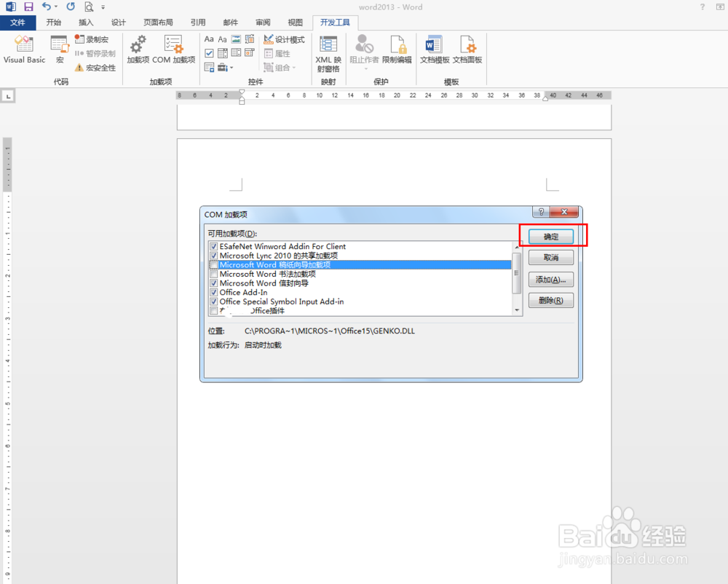
Task: Click the first line indent ruler marker
Action: click(x=242, y=92)
